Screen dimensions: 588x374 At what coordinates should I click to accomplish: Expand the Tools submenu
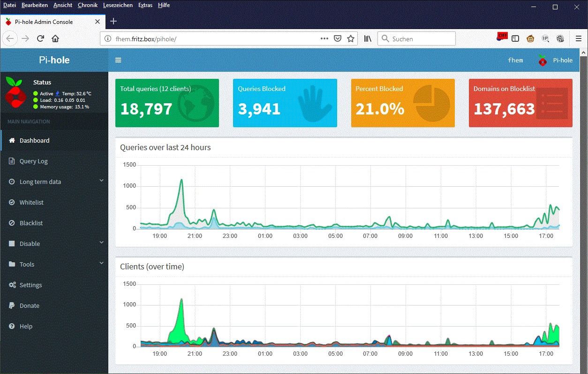coord(54,264)
